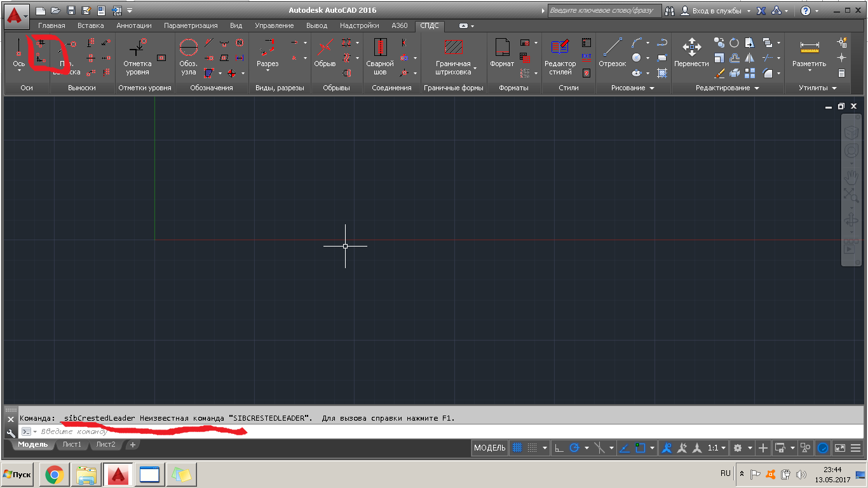Select the Pan hand tool in navigation bar
The height and width of the screenshot is (488, 868).
[x=851, y=176]
